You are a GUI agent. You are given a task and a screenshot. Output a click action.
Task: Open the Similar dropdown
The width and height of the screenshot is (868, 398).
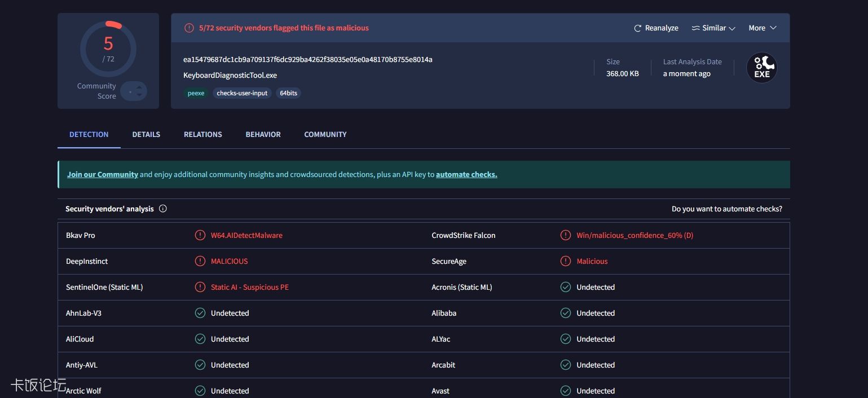point(712,28)
